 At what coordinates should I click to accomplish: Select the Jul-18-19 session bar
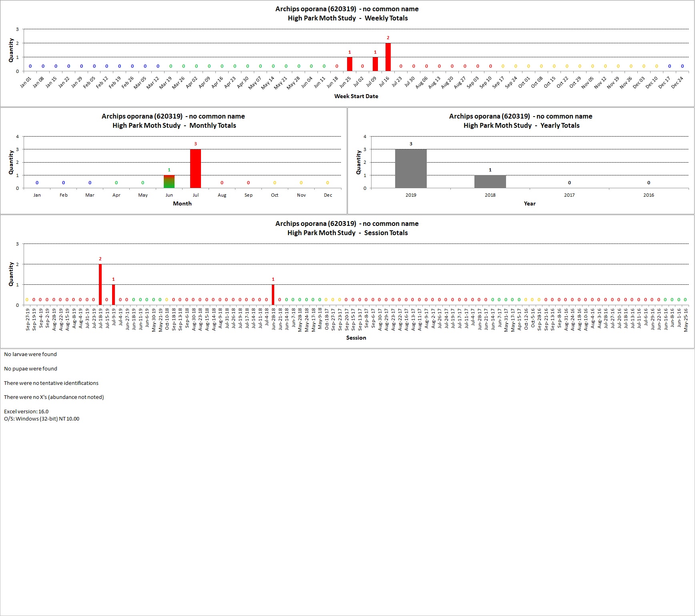point(100,284)
